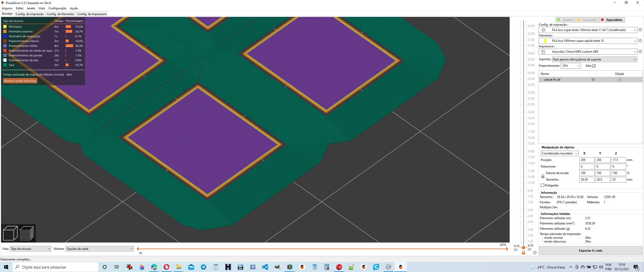
Task: Switch to 3D editor cube view
Action: 10,233
